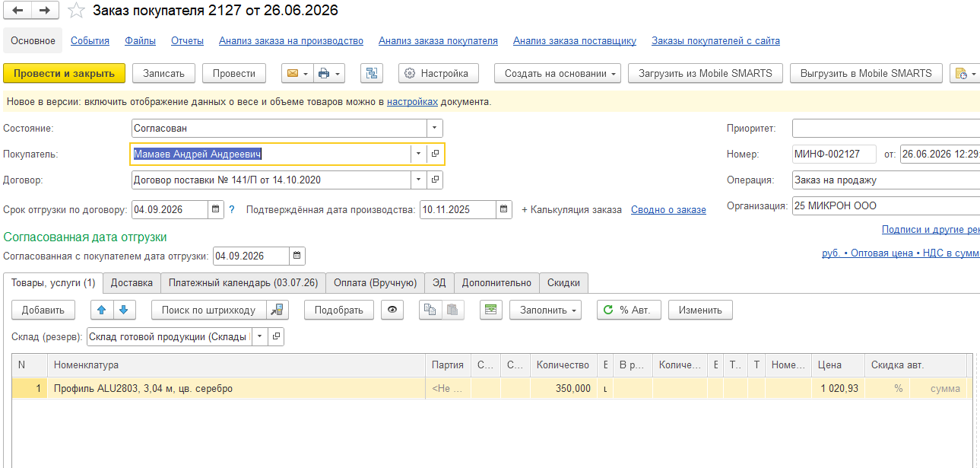Click the Изменить button

click(700, 310)
